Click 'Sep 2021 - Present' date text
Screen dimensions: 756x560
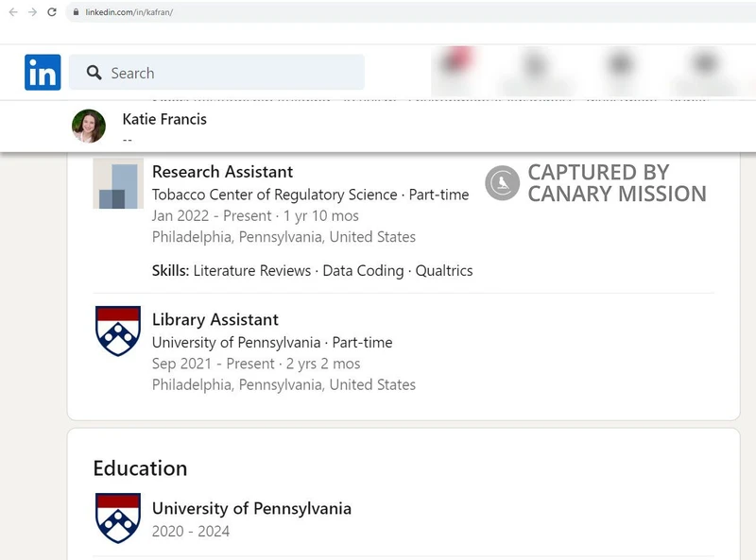[x=214, y=364]
